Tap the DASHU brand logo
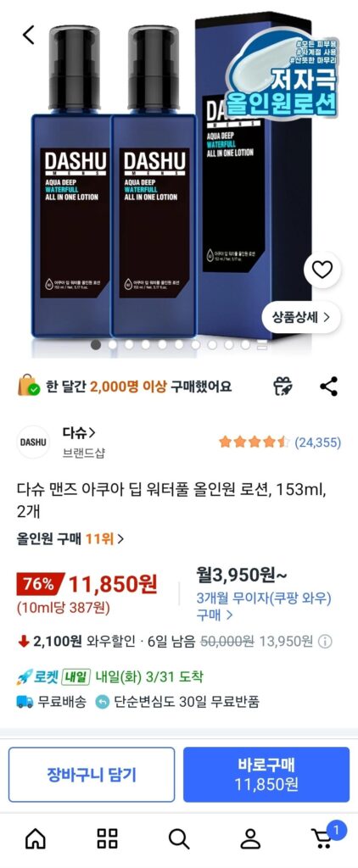Viewport: 358px width, 868px height. point(33,442)
